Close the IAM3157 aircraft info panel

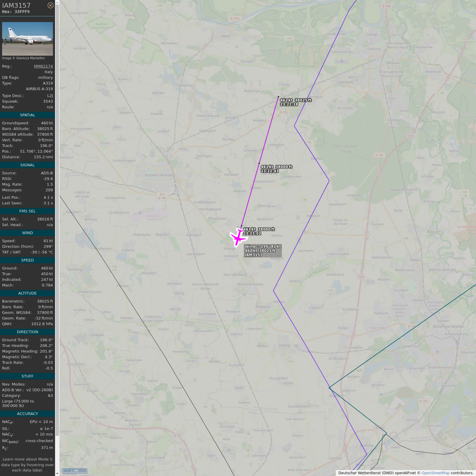(x=50, y=5)
